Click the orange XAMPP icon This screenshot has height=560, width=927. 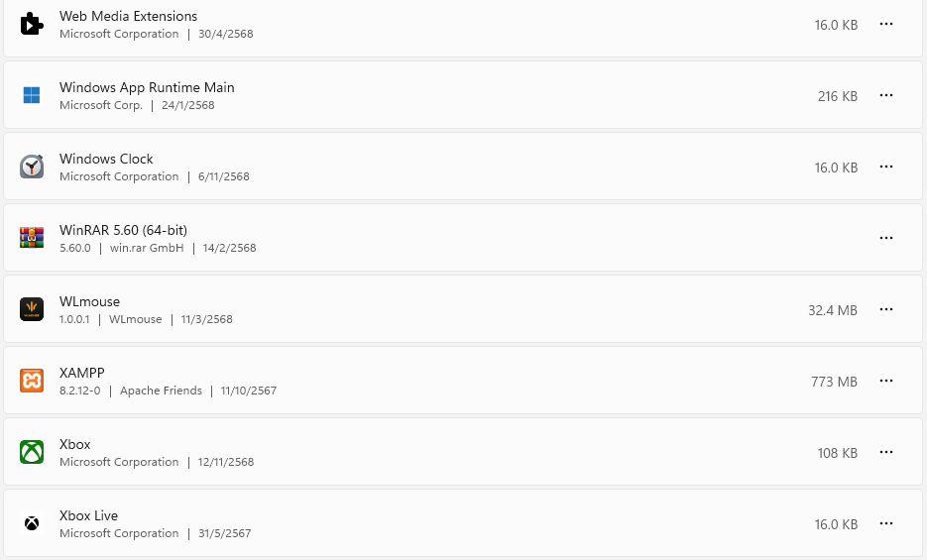(x=32, y=381)
